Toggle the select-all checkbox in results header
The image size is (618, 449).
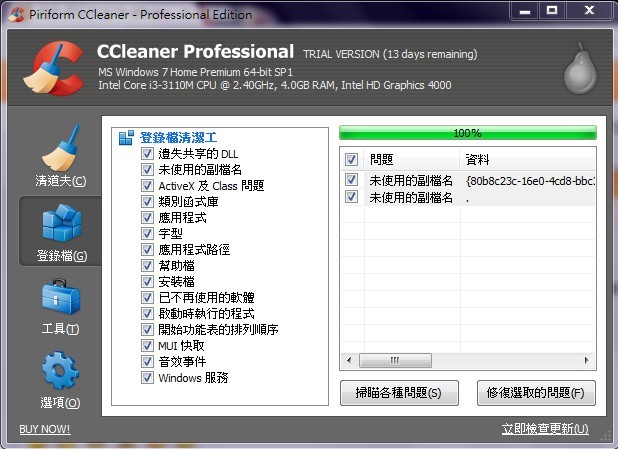coord(351,159)
